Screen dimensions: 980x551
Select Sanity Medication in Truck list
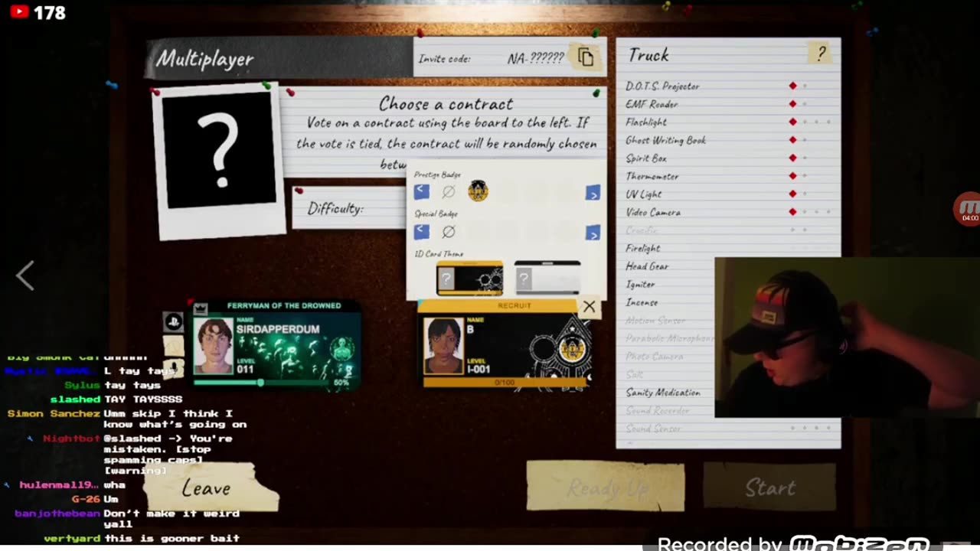[x=663, y=393]
